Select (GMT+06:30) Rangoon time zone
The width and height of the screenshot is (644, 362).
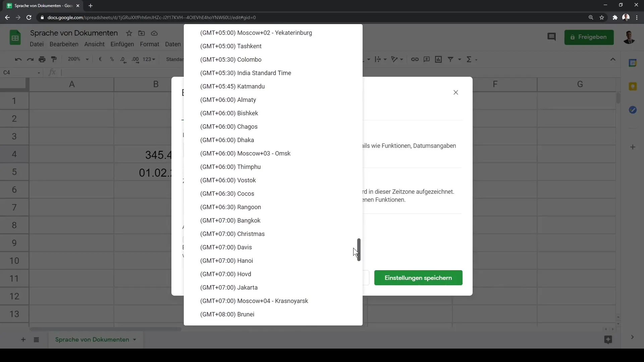point(273,207)
